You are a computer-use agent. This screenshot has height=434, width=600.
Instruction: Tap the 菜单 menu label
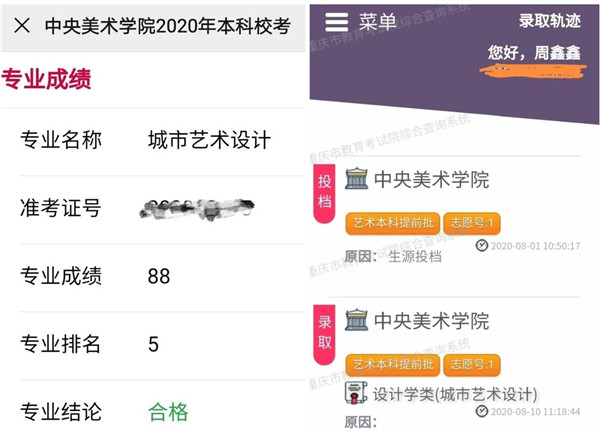point(378,22)
